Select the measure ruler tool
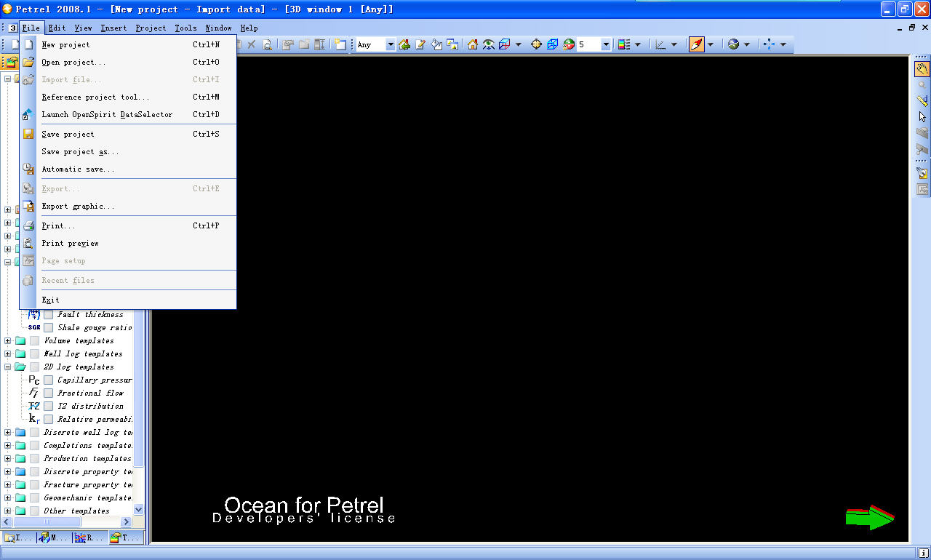This screenshot has width=931, height=560. coord(922,100)
